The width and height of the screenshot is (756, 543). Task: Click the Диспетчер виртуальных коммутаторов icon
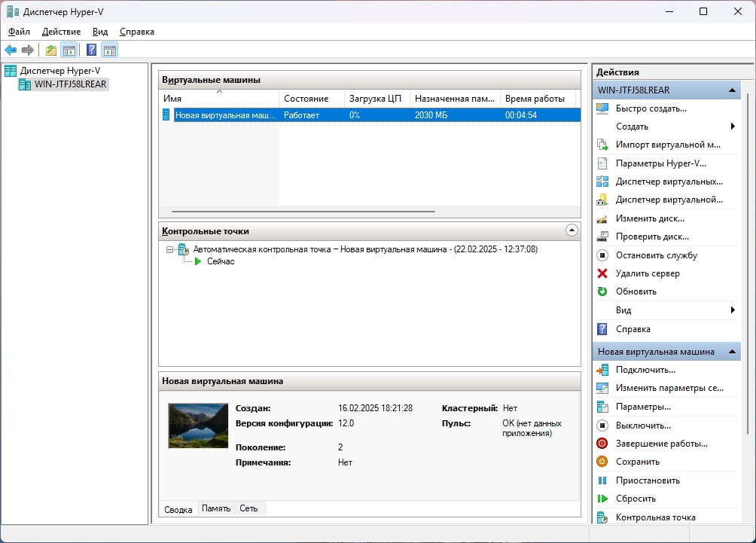click(602, 182)
